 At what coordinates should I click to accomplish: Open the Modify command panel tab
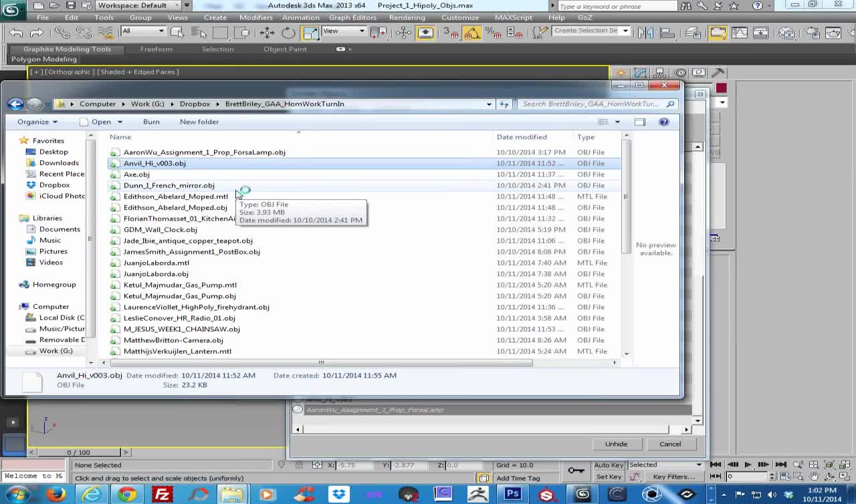click(x=641, y=73)
